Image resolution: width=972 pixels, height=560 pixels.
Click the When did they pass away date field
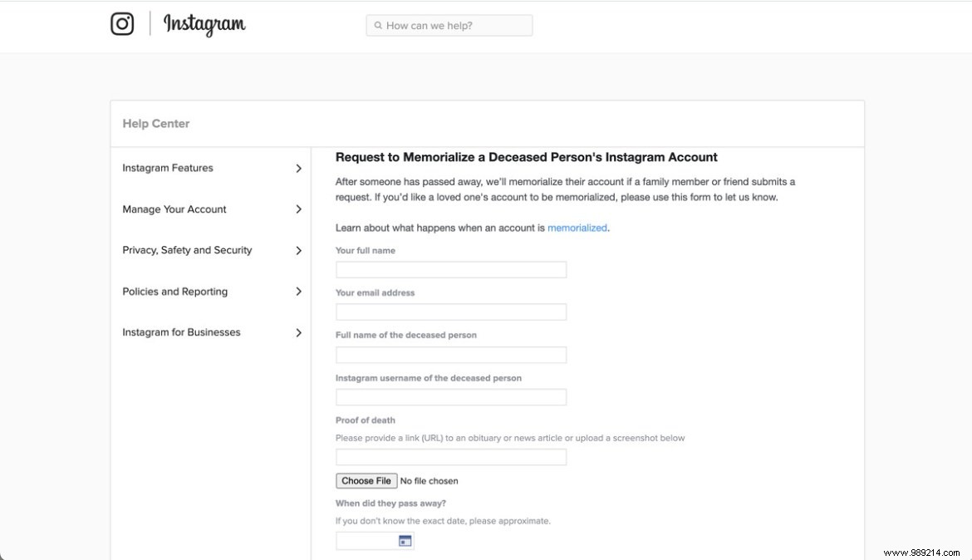(x=366, y=540)
